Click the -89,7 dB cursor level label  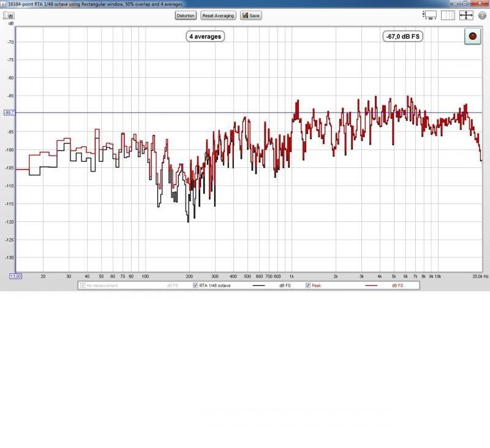9,113
